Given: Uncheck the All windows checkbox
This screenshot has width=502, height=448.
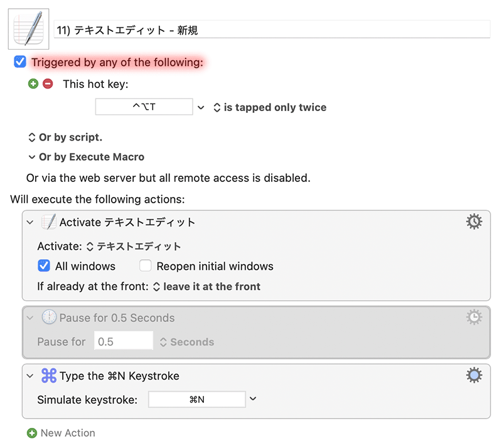Looking at the screenshot, I should click(x=44, y=266).
